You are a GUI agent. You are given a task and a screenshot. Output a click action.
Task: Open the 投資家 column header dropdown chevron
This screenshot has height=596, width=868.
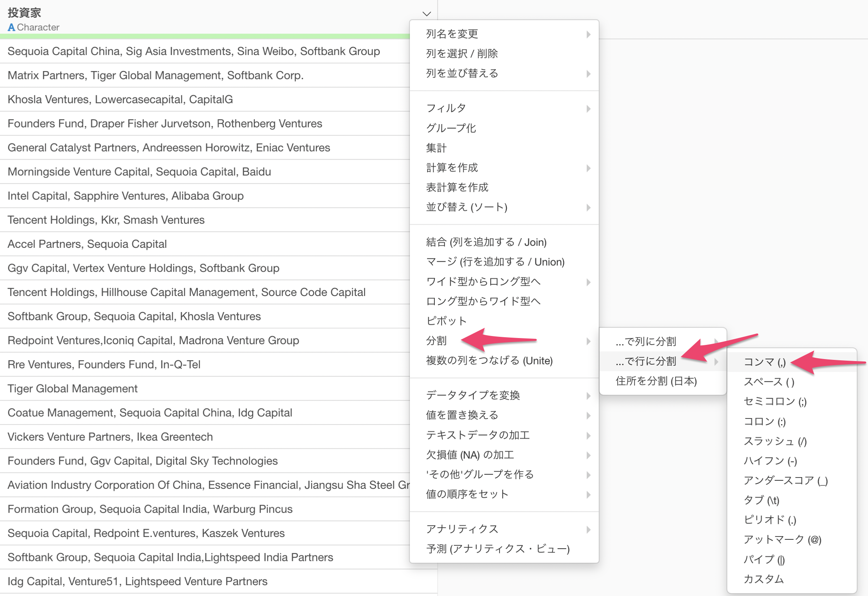coord(426,14)
